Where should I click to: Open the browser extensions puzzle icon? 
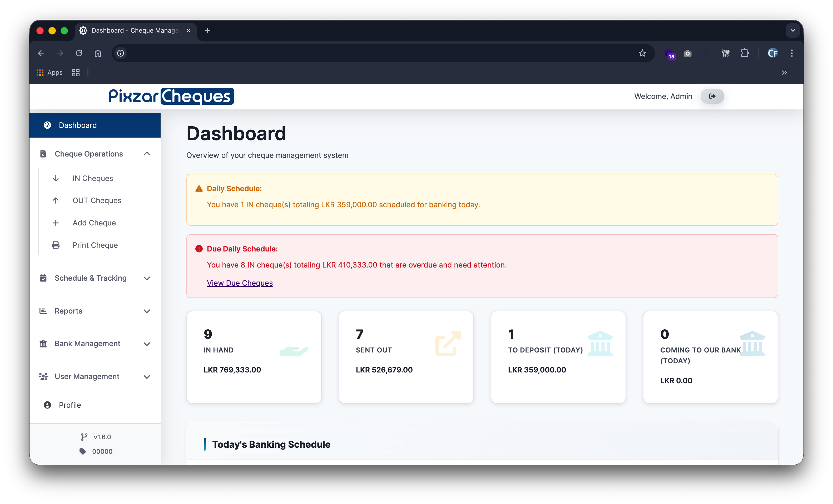(745, 53)
